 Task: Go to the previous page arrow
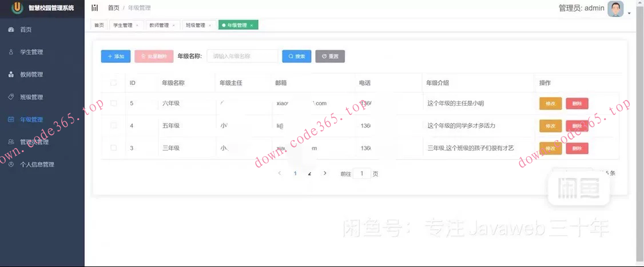tap(280, 173)
